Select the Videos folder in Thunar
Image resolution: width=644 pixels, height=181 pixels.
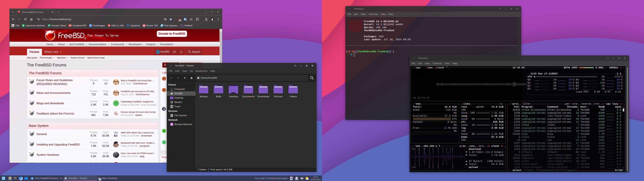tap(293, 91)
